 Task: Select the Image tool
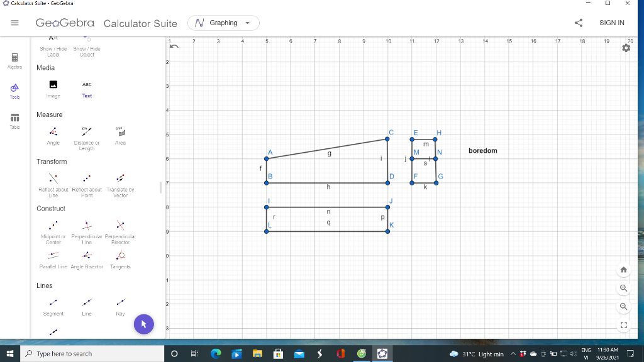click(53, 89)
